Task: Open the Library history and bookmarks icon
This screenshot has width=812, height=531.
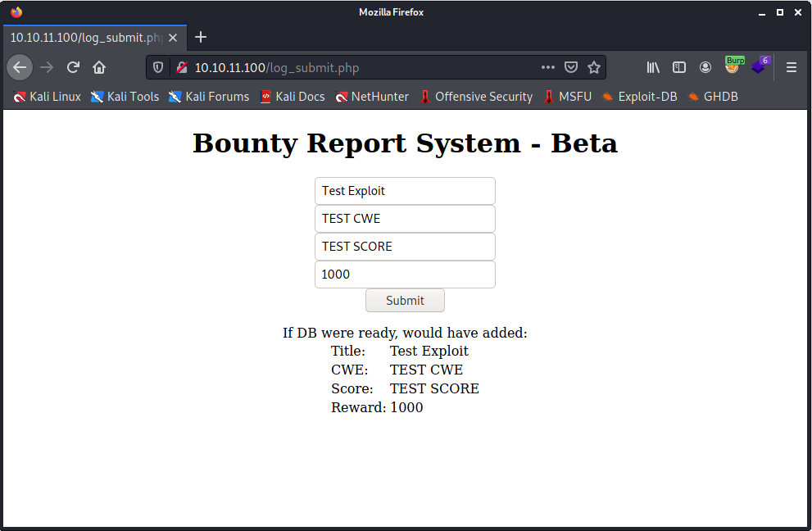Action: click(x=653, y=67)
